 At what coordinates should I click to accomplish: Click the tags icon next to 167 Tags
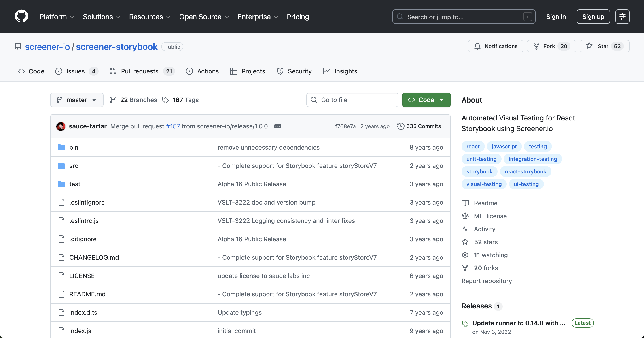pos(165,100)
